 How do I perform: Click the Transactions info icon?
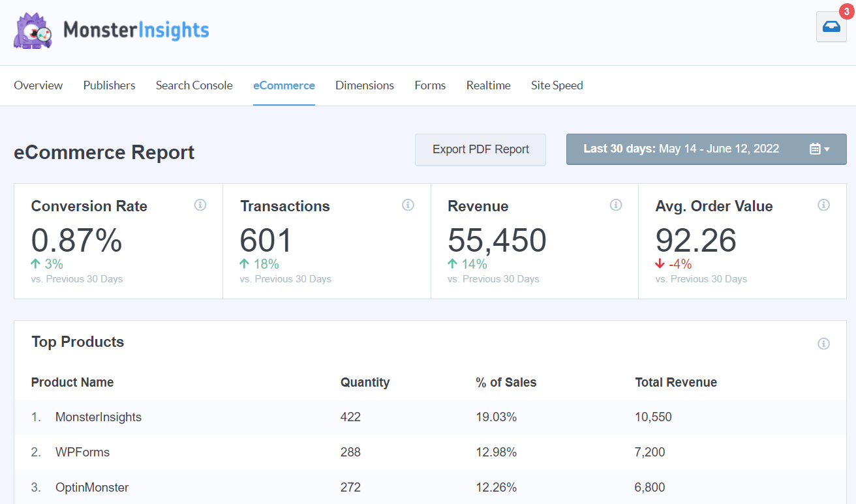tap(408, 205)
